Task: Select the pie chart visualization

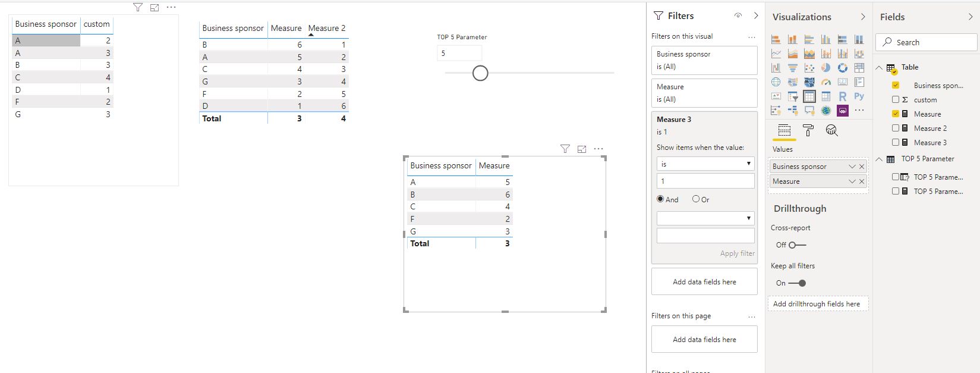Action: (825, 68)
